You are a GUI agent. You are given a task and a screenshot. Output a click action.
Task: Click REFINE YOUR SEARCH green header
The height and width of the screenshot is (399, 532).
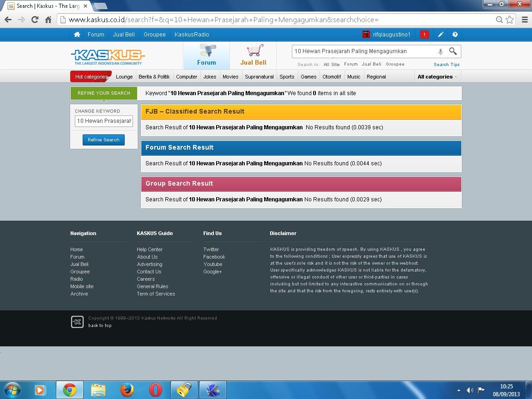pos(104,93)
